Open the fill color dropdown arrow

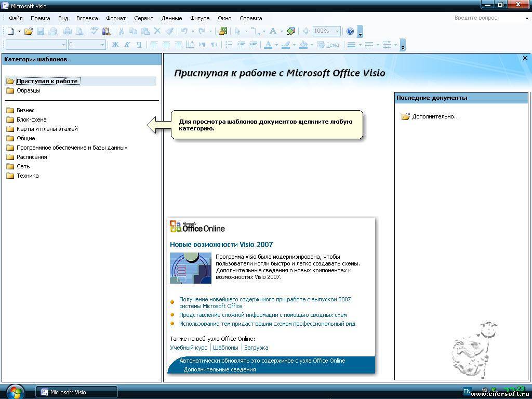pyautogui.click(x=312, y=45)
